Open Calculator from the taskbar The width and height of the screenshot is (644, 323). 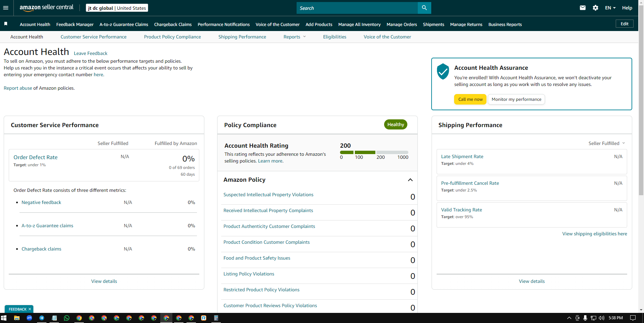coord(216,318)
